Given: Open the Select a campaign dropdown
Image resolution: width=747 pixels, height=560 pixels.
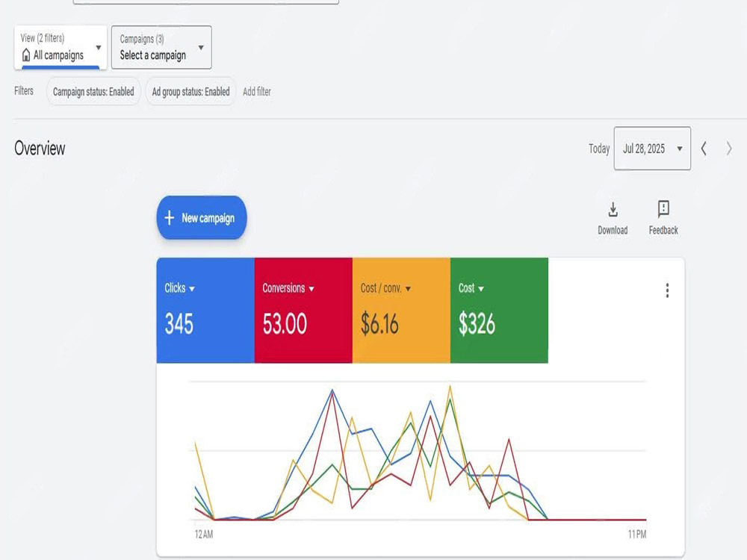Looking at the screenshot, I should pyautogui.click(x=161, y=47).
